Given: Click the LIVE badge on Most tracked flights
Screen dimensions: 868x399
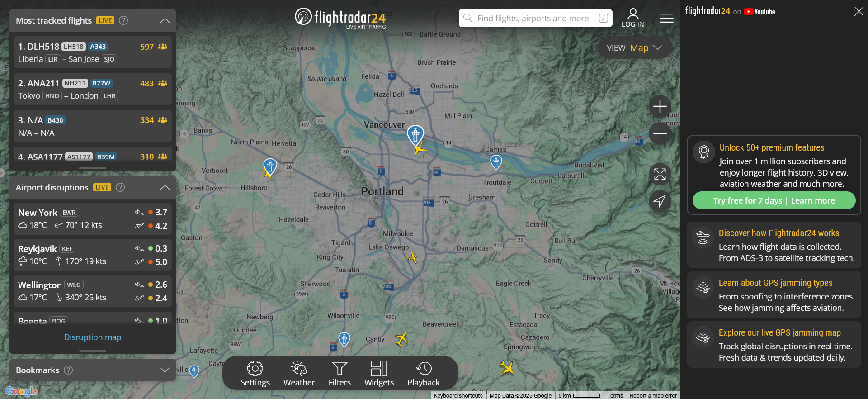Looking at the screenshot, I should pos(105,20).
